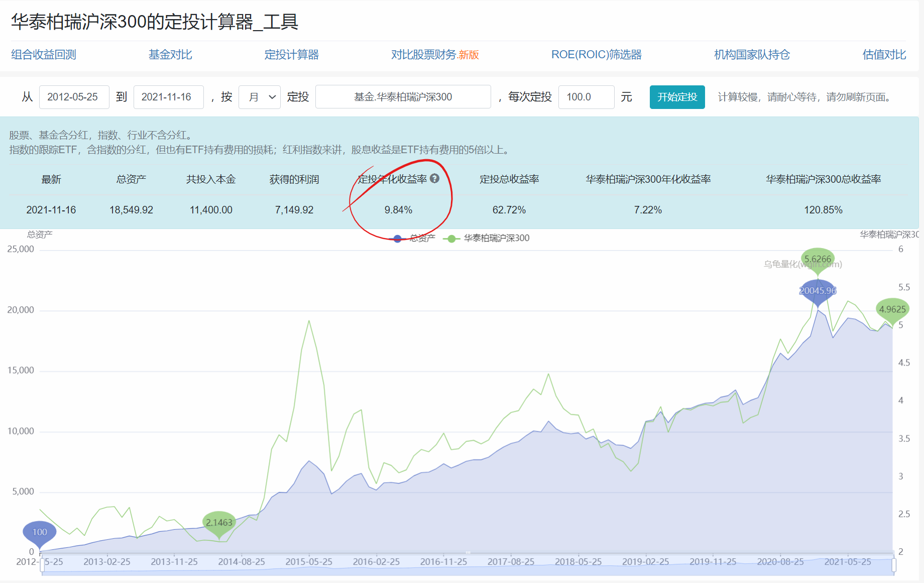Click the fund name field 华泰柏瑞沪深300
Screen dimensions: 924x583
tap(403, 97)
